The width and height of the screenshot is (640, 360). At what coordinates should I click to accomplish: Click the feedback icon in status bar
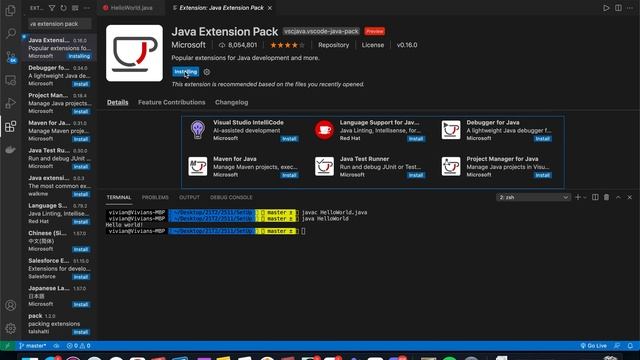coord(617,346)
